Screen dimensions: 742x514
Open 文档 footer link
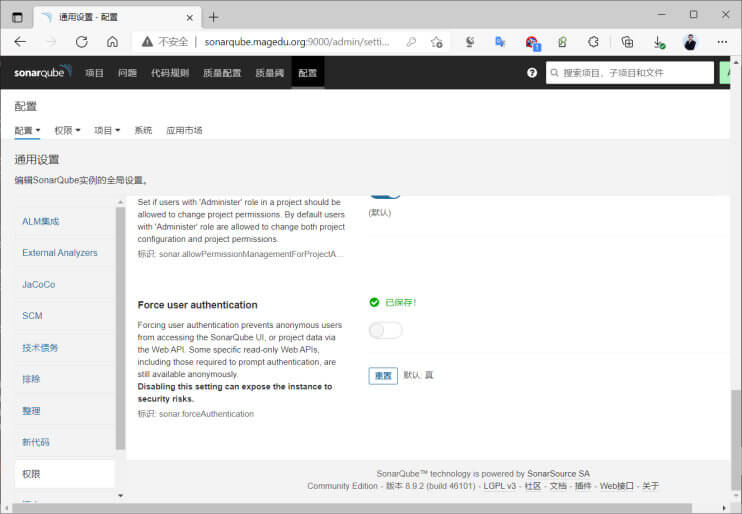[x=558, y=486]
